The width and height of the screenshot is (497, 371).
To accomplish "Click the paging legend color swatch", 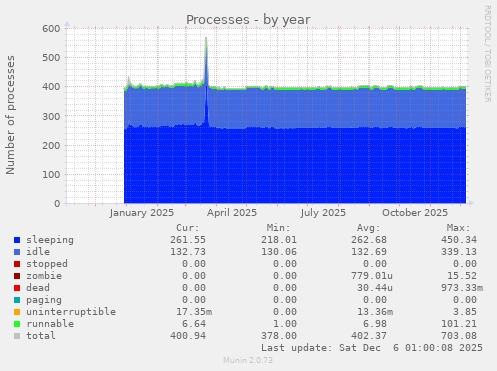I will pyautogui.click(x=17, y=300).
